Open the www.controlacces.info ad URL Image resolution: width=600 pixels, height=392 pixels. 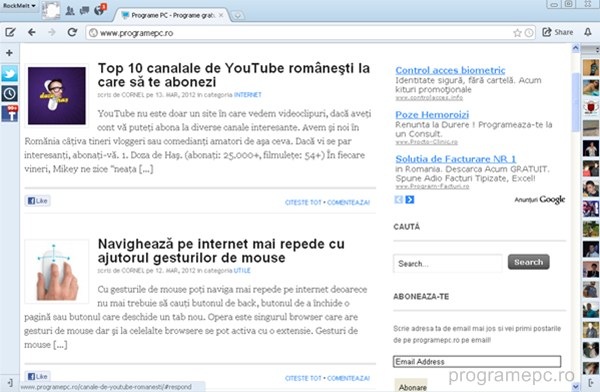(x=429, y=98)
